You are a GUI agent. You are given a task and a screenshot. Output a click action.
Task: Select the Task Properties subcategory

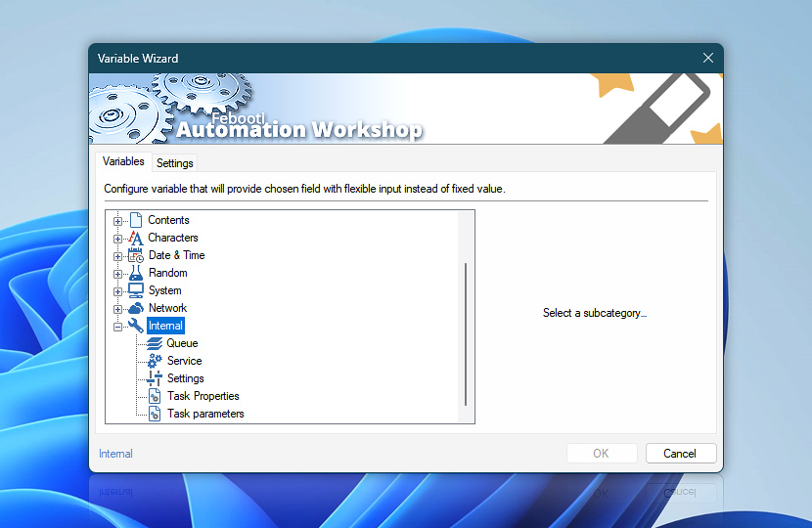pos(203,396)
